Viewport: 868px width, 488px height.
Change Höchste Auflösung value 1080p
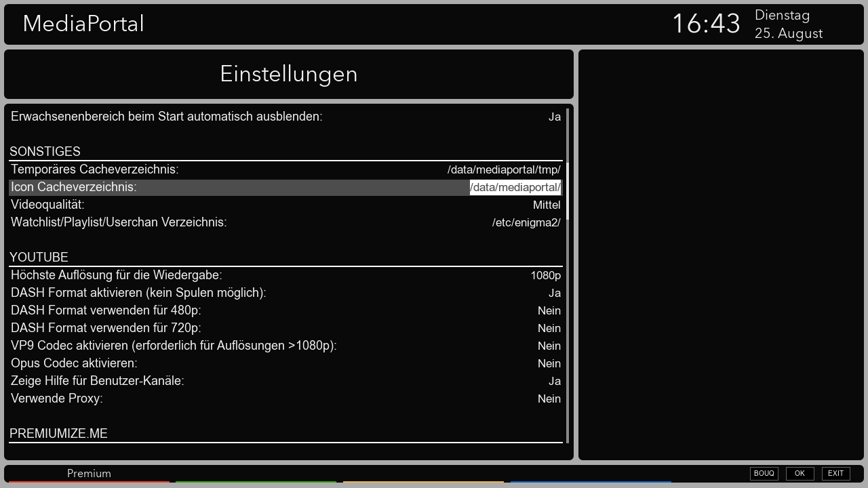click(x=545, y=275)
